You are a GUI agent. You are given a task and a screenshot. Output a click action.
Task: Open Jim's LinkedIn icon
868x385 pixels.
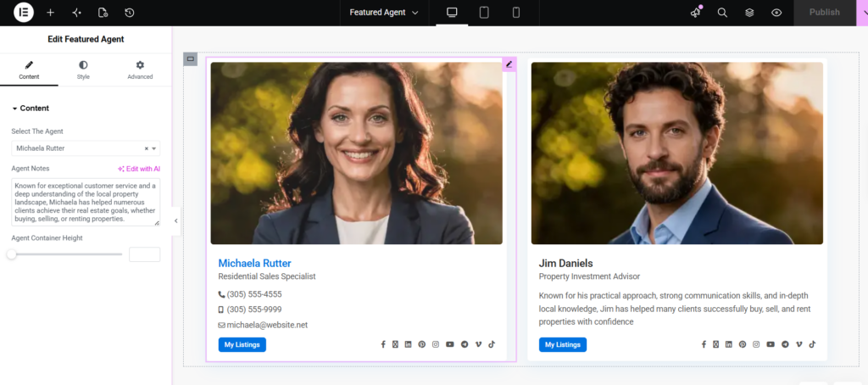click(728, 344)
